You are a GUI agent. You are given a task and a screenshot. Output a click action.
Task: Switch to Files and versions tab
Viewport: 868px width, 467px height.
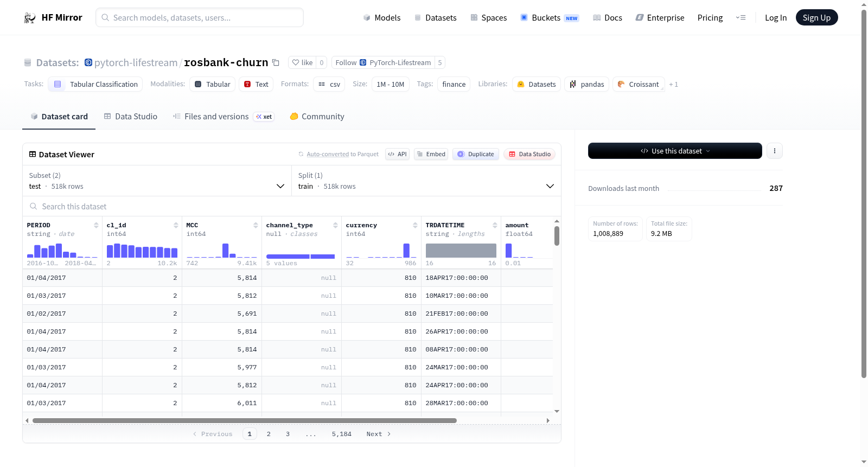point(223,116)
